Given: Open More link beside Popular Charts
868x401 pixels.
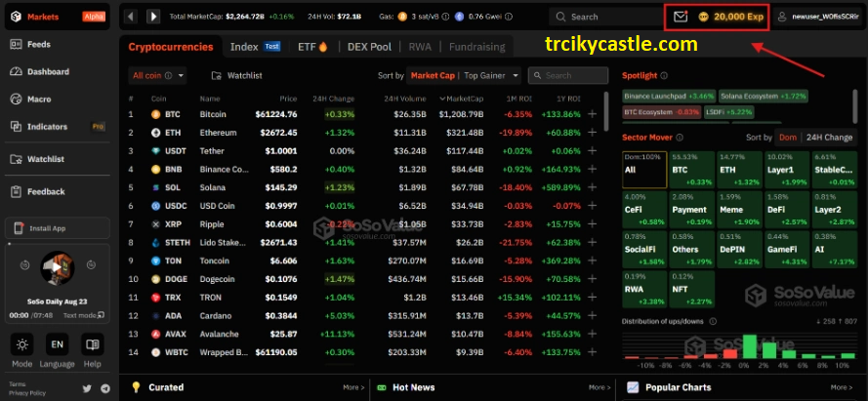Looking at the screenshot, I should pos(842,387).
